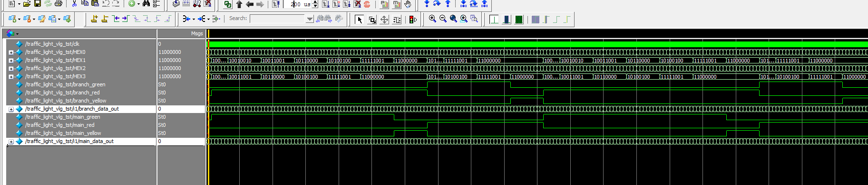This screenshot has height=185, width=868.
Task: Click the Expanded Time Off icon
Action: pyautogui.click(x=494, y=19)
